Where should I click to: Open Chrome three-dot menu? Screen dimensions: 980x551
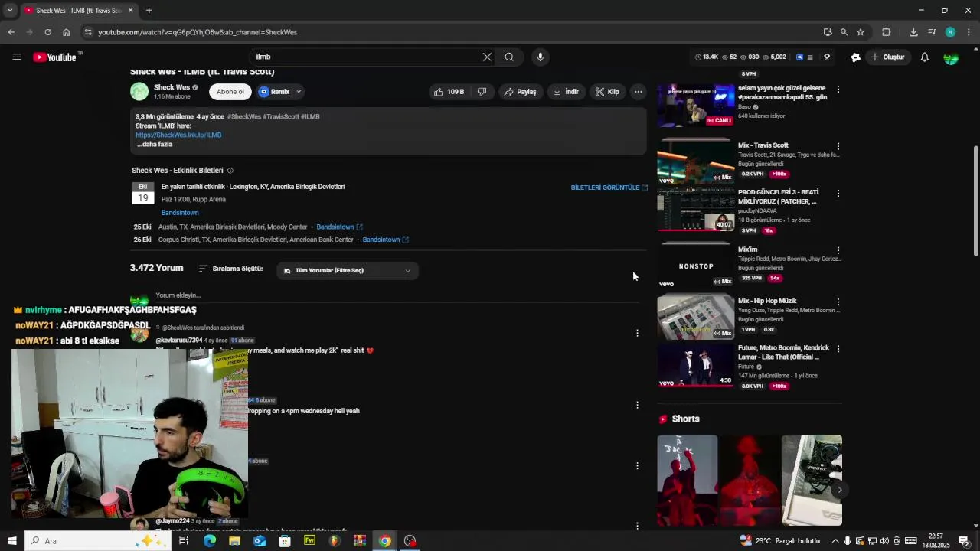pos(969,32)
